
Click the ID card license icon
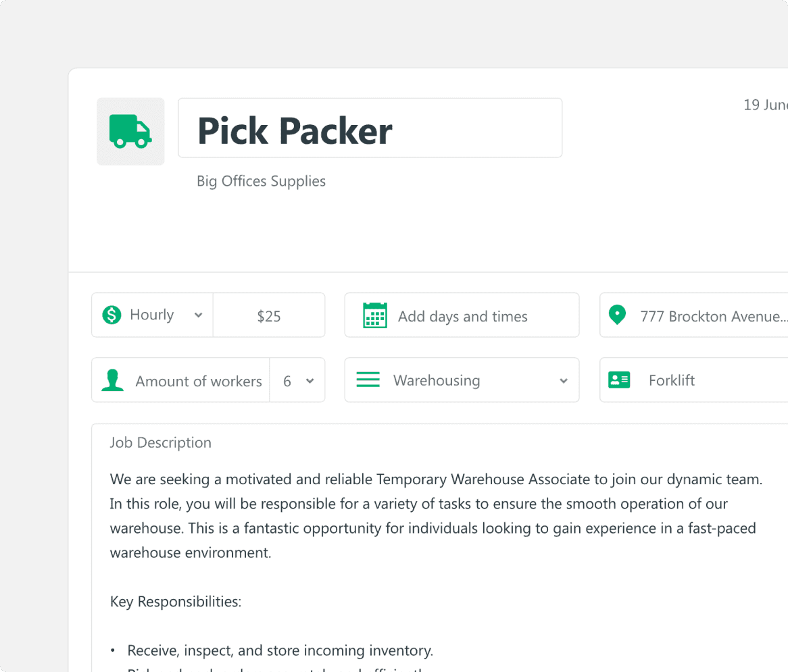click(619, 380)
